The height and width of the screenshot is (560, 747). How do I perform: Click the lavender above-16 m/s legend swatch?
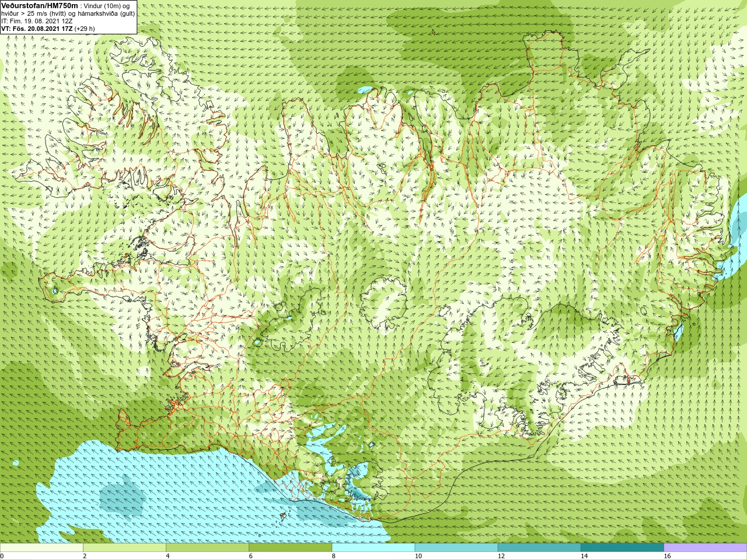706,548
